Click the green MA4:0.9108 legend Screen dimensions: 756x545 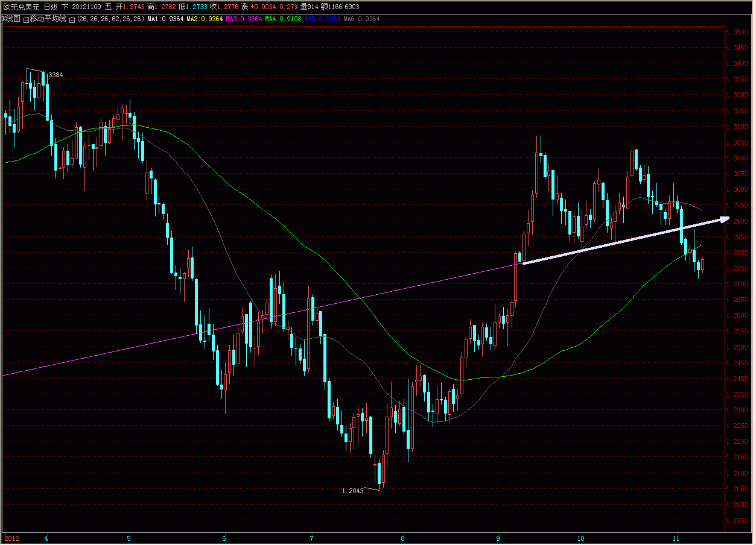[283, 19]
